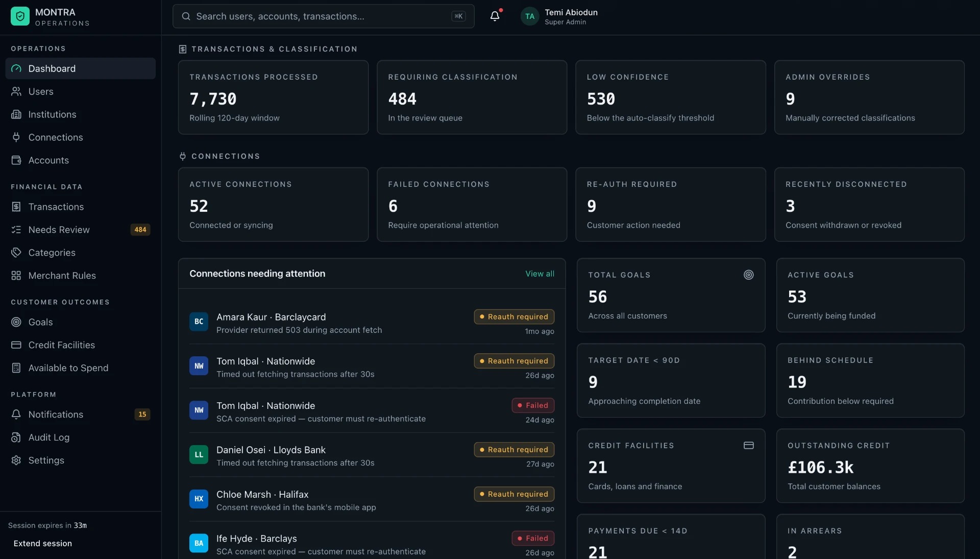This screenshot has width=980, height=559.
Task: Click NW avatar beside the SCA consent expired row
Action: 199,410
